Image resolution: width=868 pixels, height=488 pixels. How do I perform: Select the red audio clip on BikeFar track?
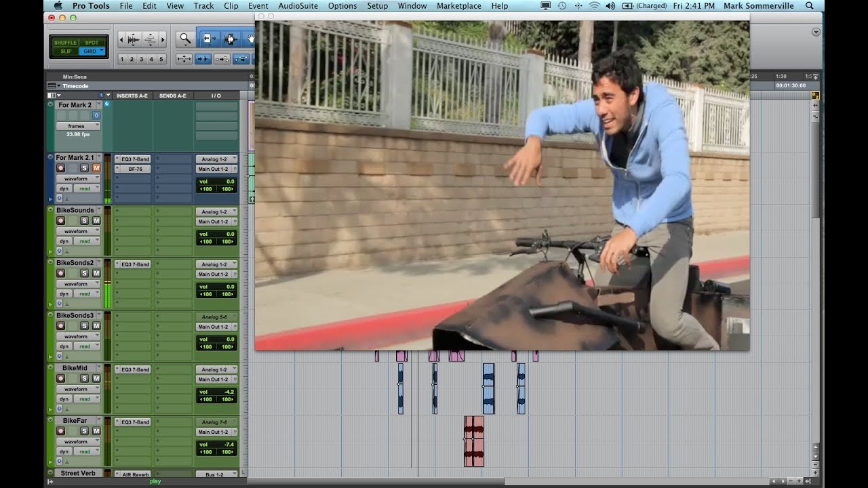[474, 441]
